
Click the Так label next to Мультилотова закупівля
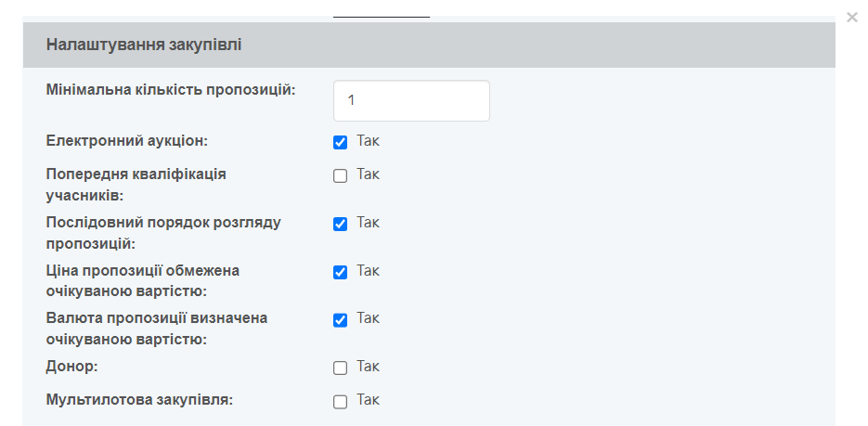click(368, 399)
